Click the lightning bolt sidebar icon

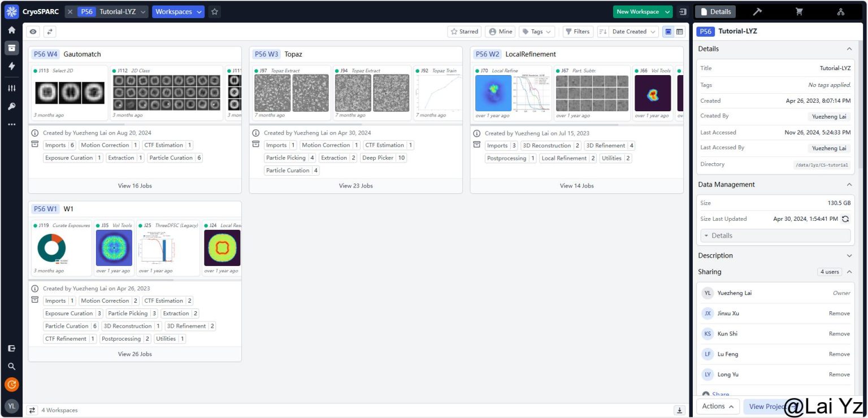pos(11,66)
